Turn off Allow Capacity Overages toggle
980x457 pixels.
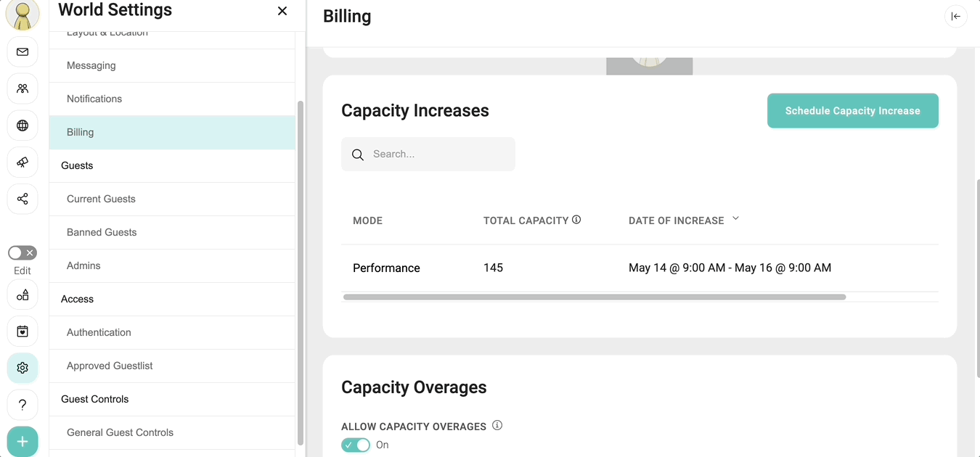pos(356,445)
